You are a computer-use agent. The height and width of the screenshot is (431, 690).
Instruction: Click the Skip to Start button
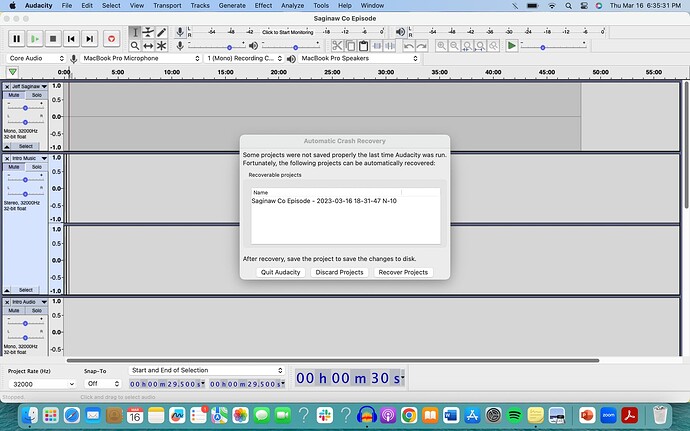[71, 39]
